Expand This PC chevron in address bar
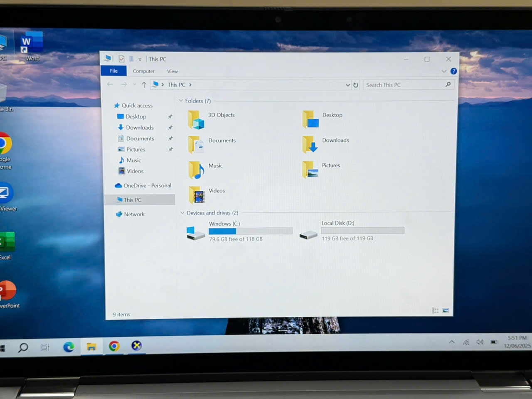 190,85
